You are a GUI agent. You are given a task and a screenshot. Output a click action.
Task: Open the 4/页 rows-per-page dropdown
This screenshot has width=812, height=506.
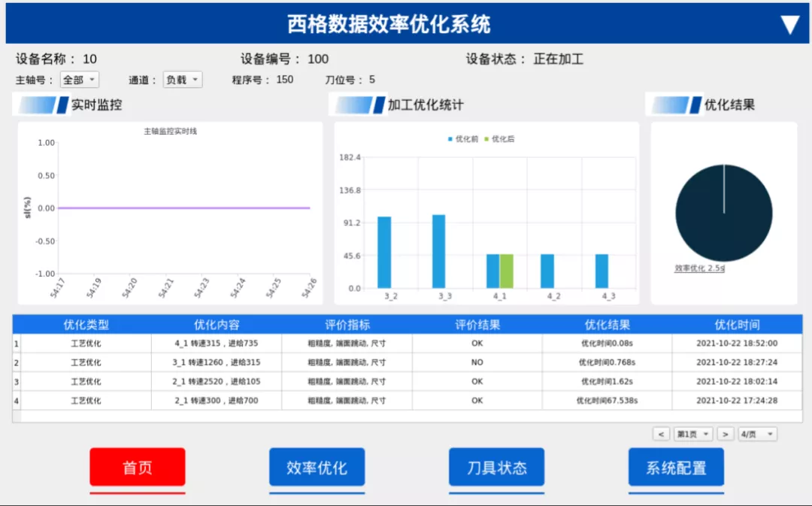[758, 434]
